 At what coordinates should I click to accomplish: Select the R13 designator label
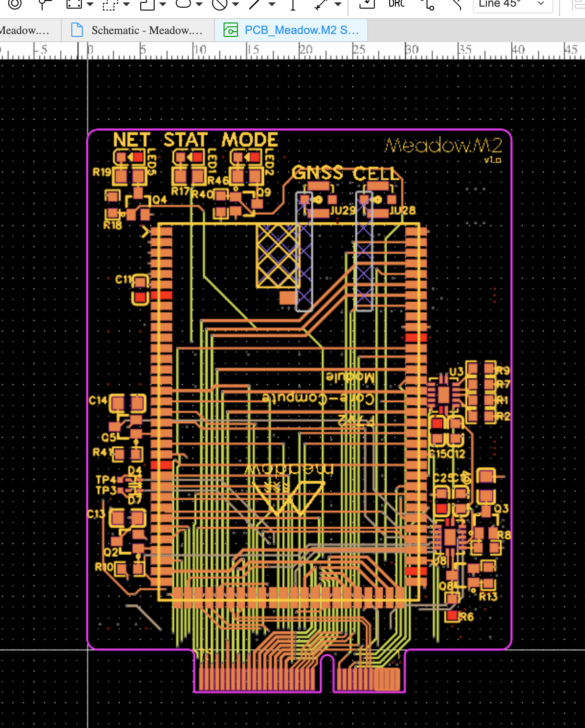point(488,596)
